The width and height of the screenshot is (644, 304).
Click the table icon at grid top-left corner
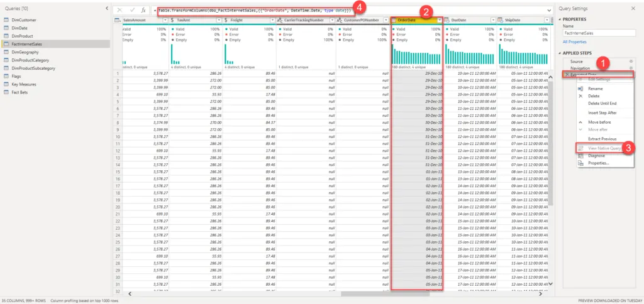pyautogui.click(x=118, y=21)
